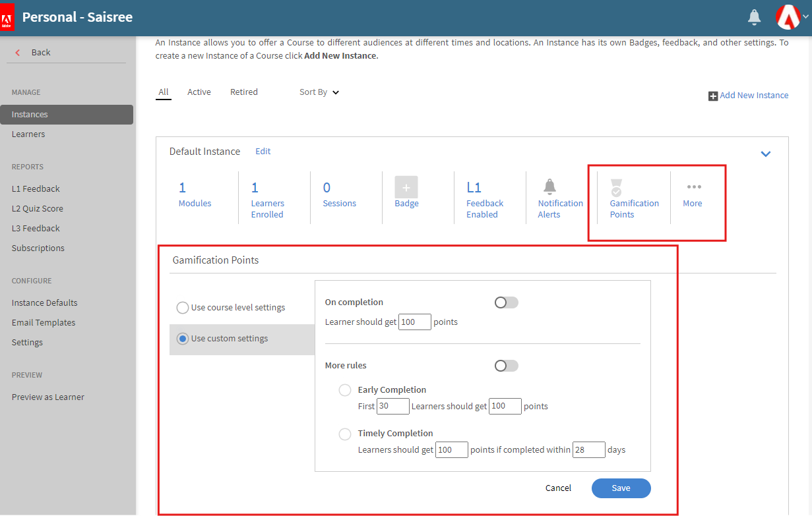The image size is (812, 516).
Task: Open the More ellipsis icon
Action: [694, 187]
